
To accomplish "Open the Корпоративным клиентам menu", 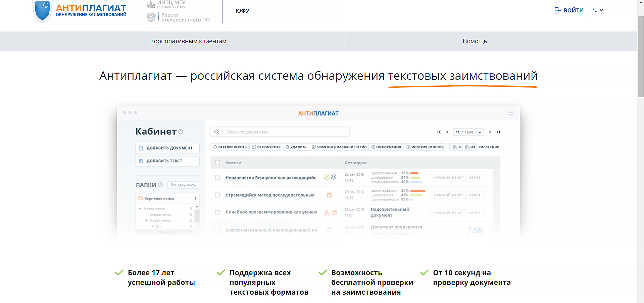I will (188, 41).
